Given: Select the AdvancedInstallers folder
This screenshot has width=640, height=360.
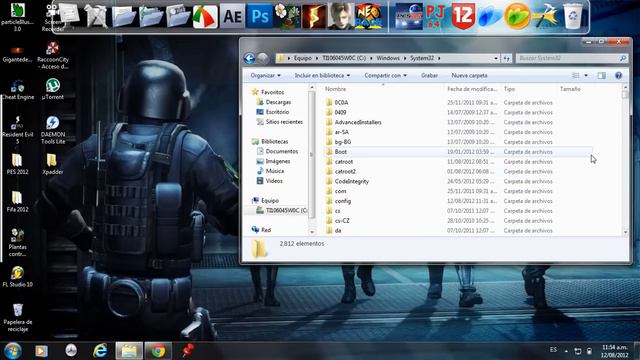Looking at the screenshot, I should (358, 122).
